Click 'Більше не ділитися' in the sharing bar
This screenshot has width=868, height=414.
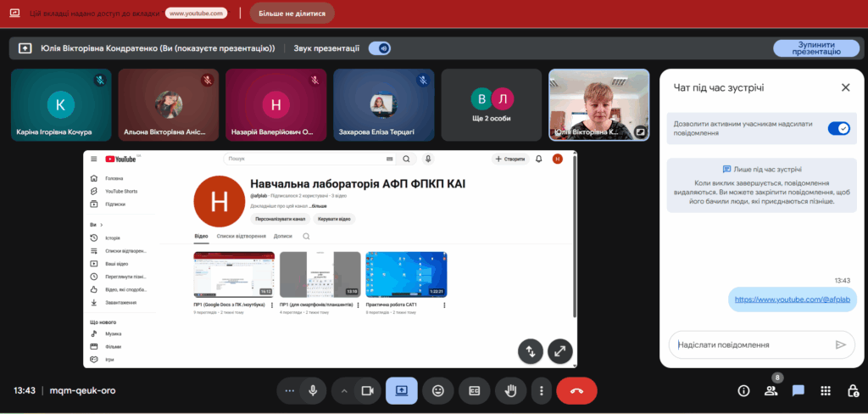(280, 14)
